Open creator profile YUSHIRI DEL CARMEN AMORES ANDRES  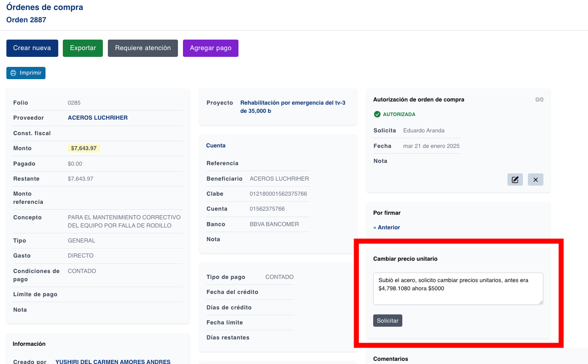(113, 361)
